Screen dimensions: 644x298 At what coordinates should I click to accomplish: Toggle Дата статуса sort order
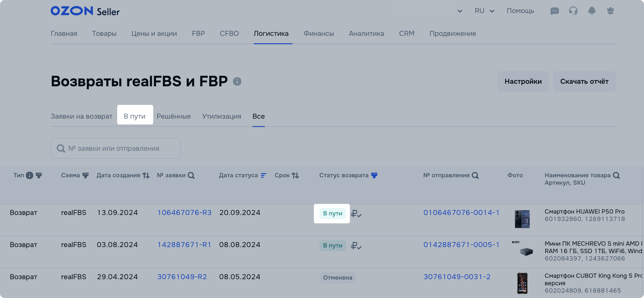tap(263, 175)
